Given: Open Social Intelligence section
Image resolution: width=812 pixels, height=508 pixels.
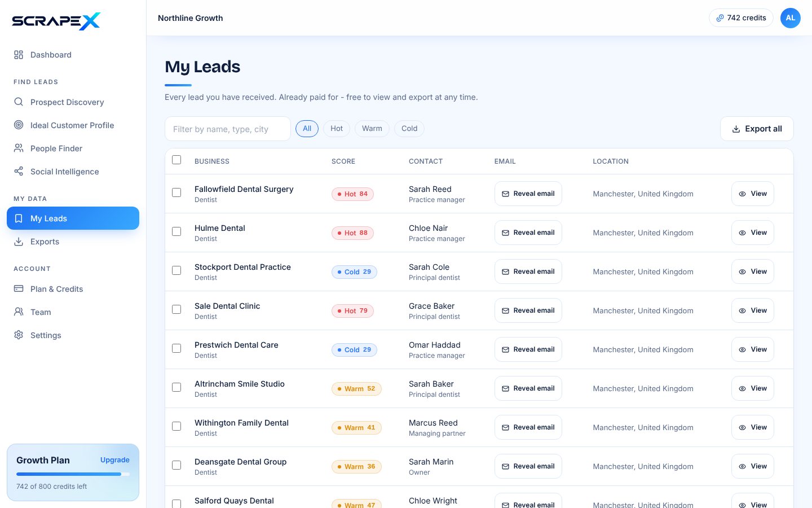Looking at the screenshot, I should [x=73, y=172].
